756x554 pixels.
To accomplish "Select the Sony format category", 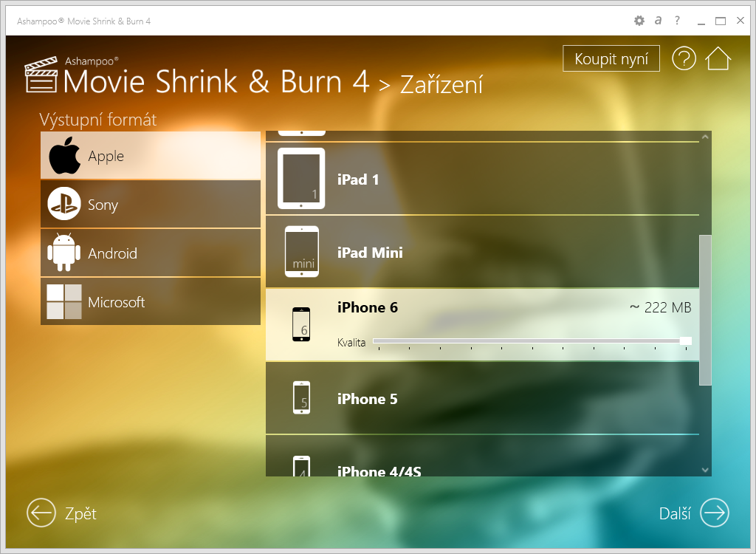I will click(151, 204).
